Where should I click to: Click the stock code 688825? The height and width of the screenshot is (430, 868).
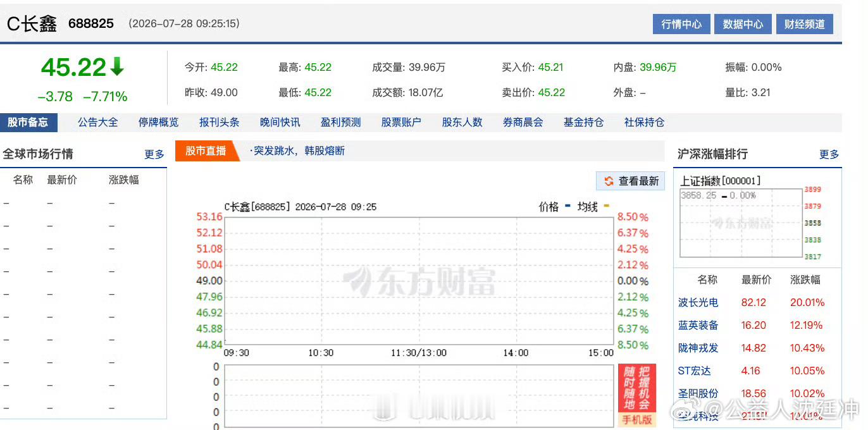coord(91,23)
